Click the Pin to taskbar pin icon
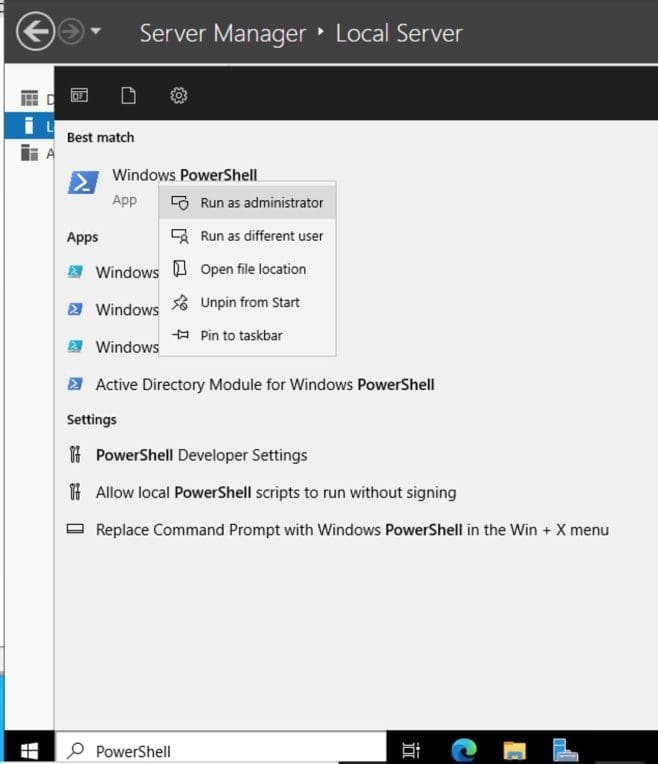This screenshot has width=658, height=764. point(180,335)
